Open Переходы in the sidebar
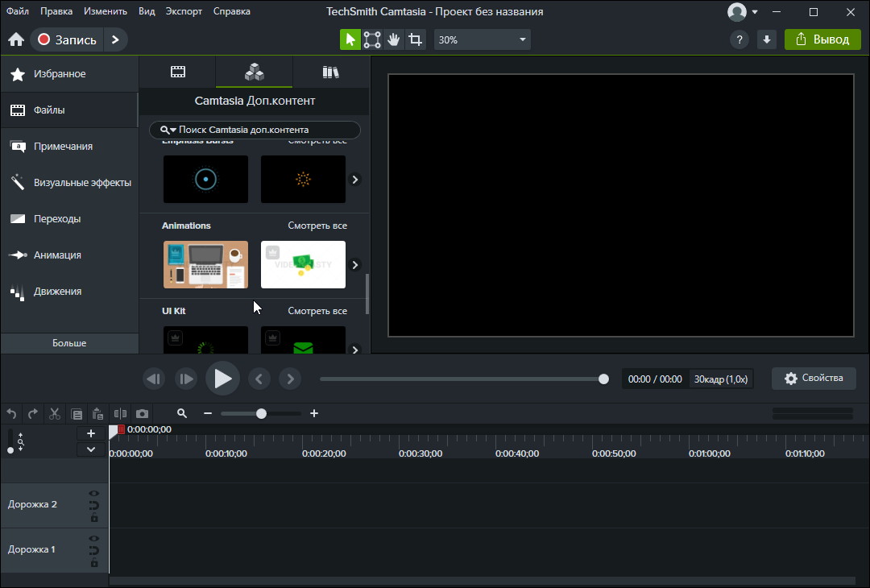 [x=69, y=218]
